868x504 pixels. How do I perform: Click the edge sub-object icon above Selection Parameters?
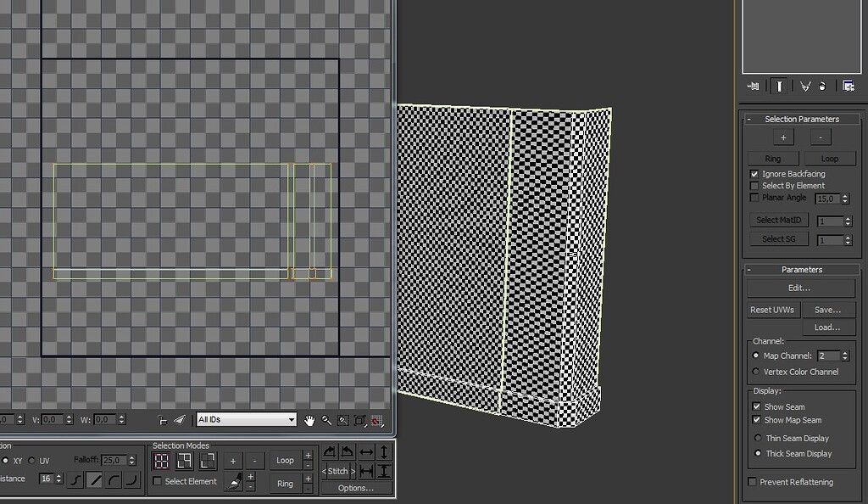779,86
